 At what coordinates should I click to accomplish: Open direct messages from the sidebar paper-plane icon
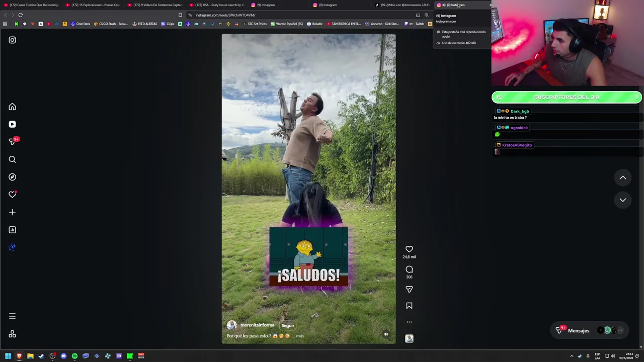pyautogui.click(x=12, y=142)
